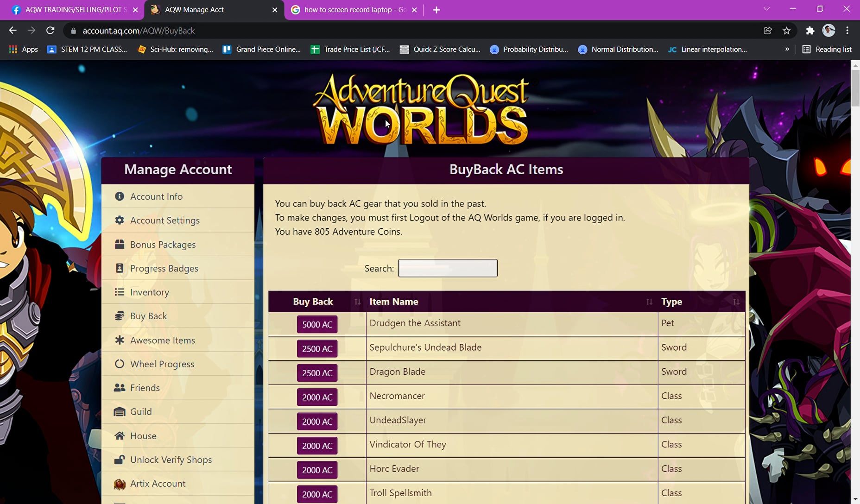Open the tab search dropdown arrow
Viewport: 860px width, 504px height.
(767, 8)
